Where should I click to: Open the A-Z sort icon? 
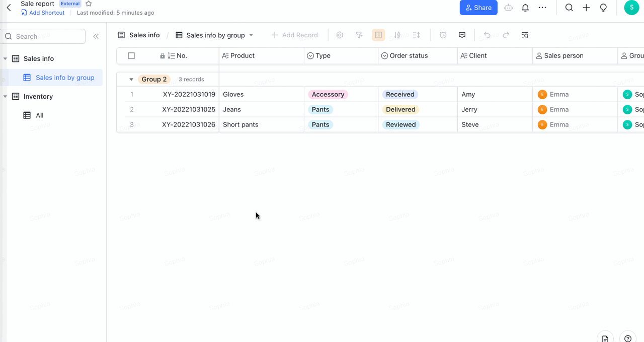pos(397,35)
